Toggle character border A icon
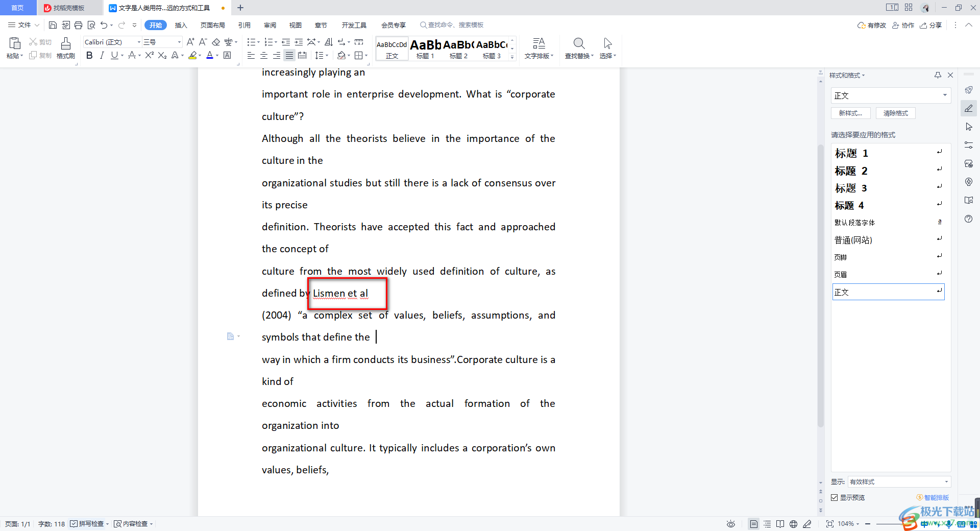 pyautogui.click(x=227, y=55)
